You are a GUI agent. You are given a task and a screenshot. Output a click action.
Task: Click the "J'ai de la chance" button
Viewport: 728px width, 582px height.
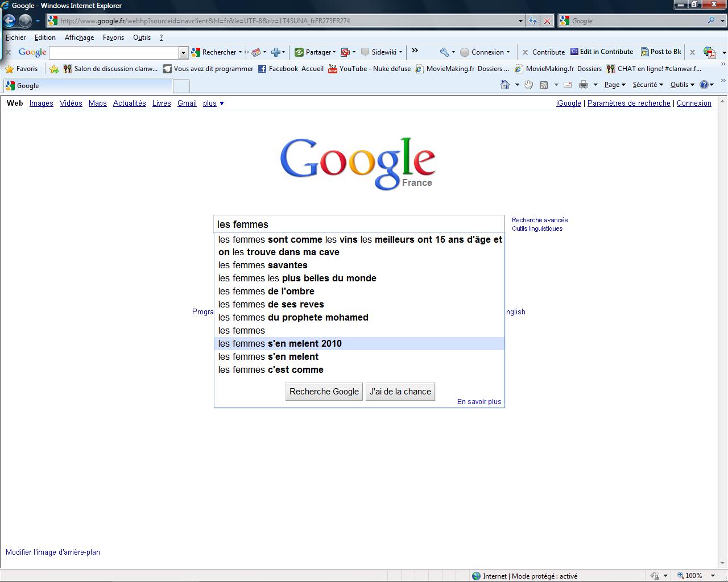click(x=400, y=391)
